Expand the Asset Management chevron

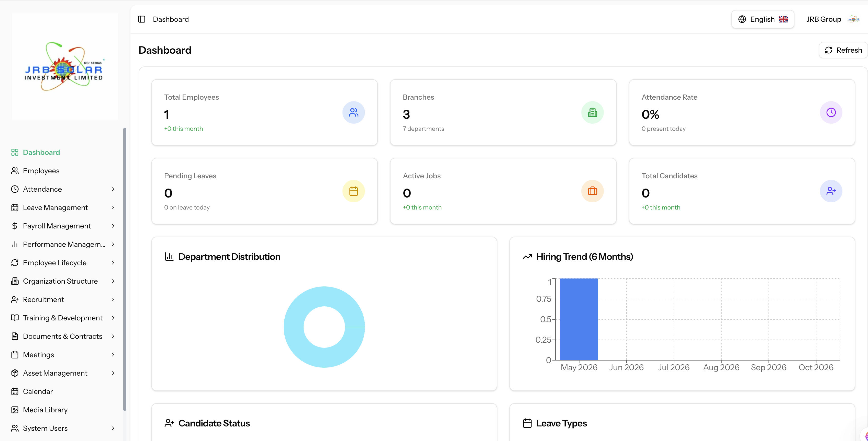[x=113, y=373]
